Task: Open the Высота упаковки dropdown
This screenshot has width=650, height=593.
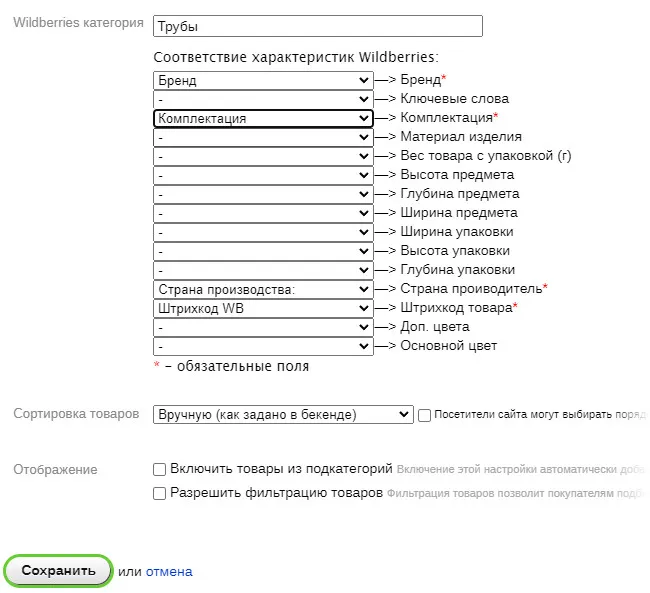Action: [x=263, y=251]
